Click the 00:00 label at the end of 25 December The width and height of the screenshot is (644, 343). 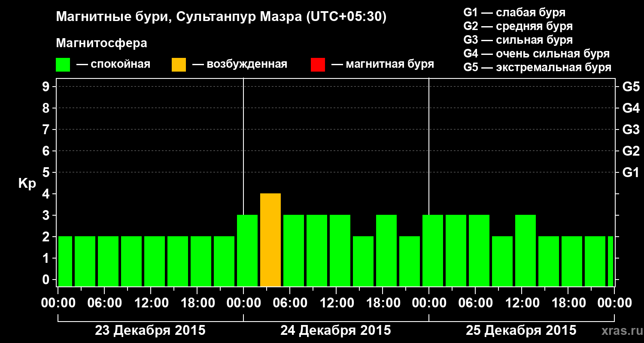pyautogui.click(x=614, y=303)
